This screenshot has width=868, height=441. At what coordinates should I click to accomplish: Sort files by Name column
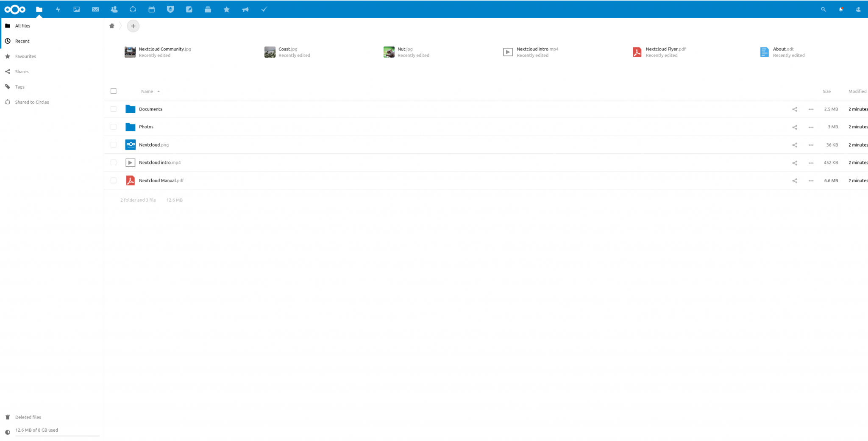tap(147, 92)
